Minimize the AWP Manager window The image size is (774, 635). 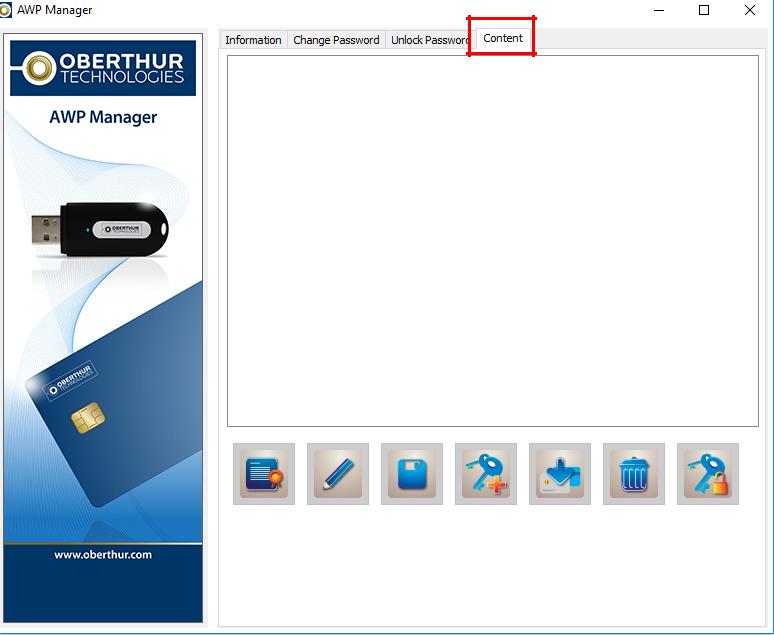click(658, 10)
